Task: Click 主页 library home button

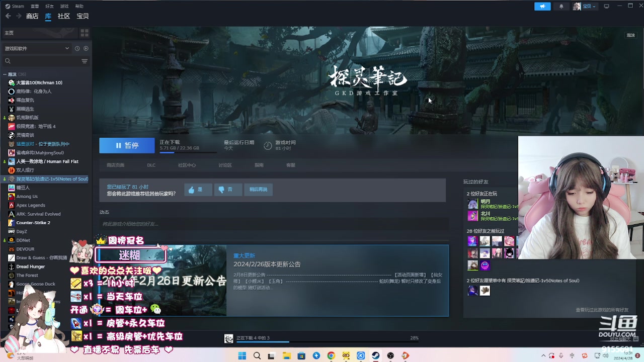Action: point(39,33)
